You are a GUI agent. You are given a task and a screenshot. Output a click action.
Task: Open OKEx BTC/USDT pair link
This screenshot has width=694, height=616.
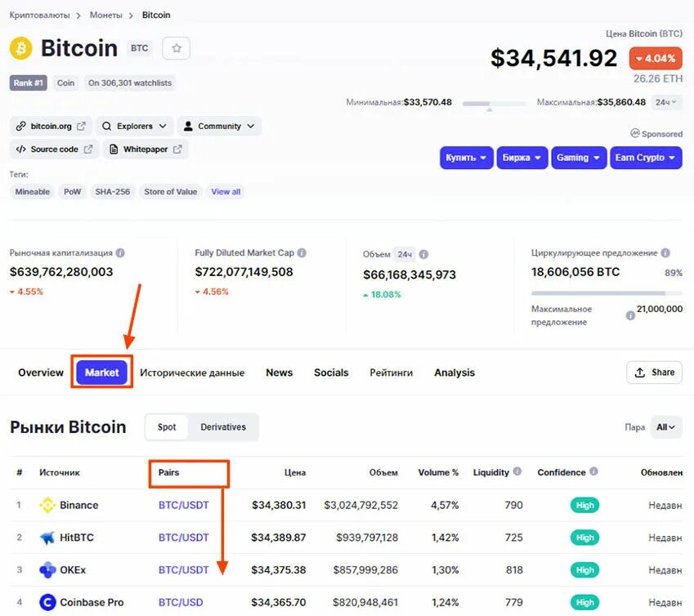click(184, 569)
